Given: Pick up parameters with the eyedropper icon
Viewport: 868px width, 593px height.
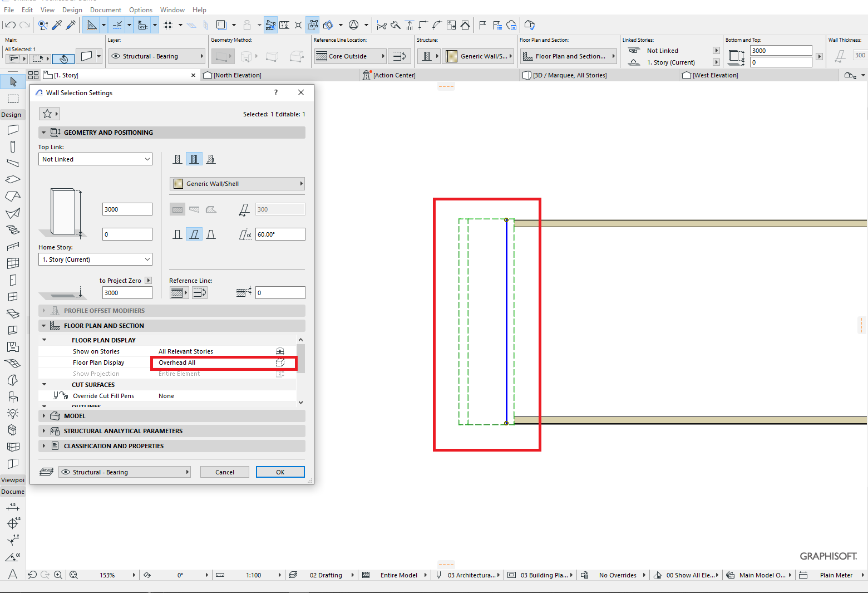Looking at the screenshot, I should tap(56, 24).
